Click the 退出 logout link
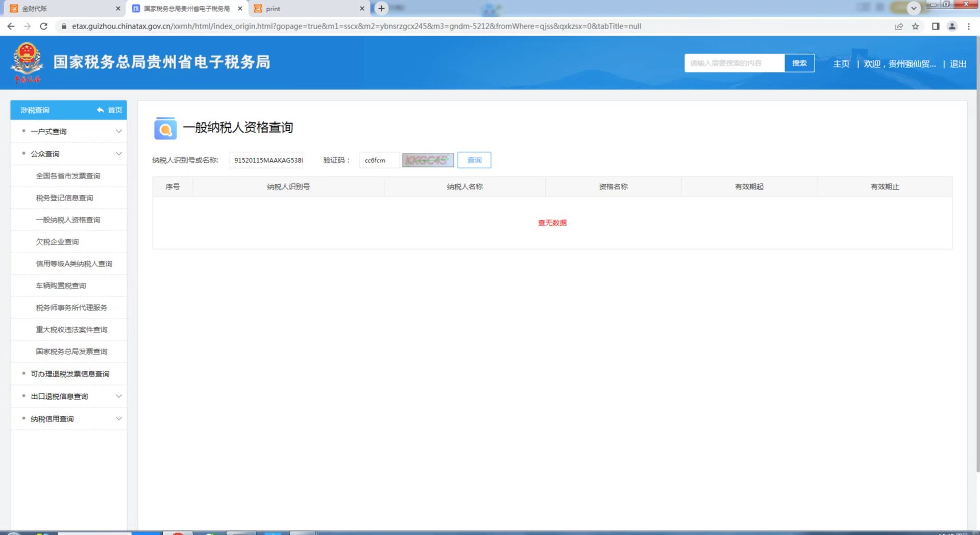 pos(958,64)
